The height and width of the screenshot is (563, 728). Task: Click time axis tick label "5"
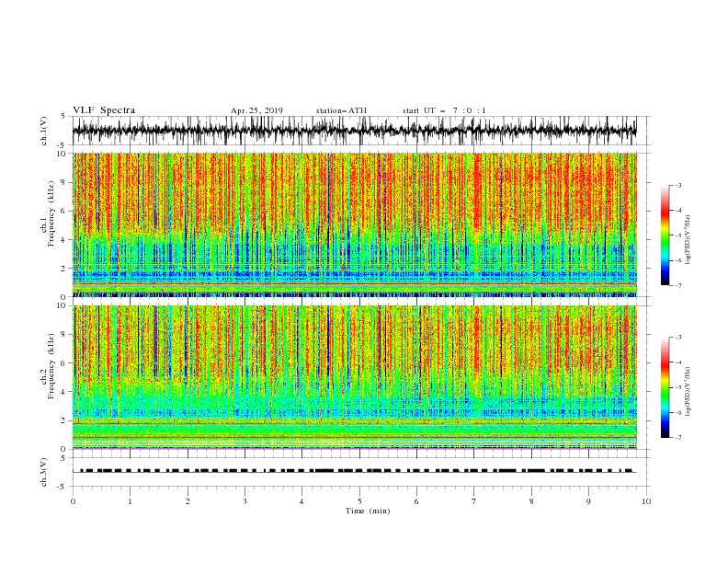click(x=359, y=501)
